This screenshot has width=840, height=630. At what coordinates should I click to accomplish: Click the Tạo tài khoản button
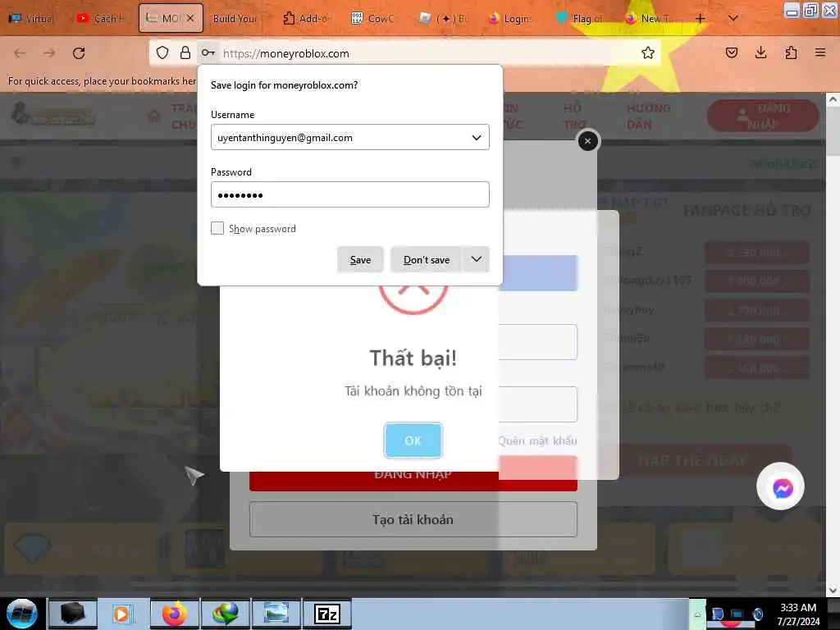click(413, 519)
